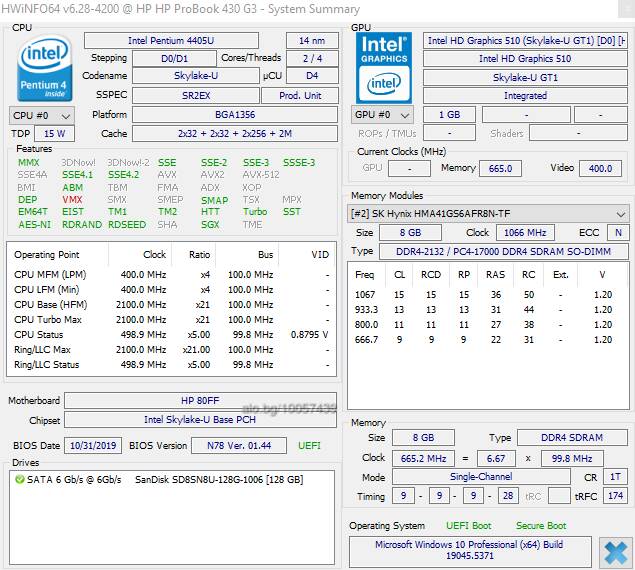The height and width of the screenshot is (570, 635).
Task: Click the BGA1356 platform value
Action: tap(235, 115)
